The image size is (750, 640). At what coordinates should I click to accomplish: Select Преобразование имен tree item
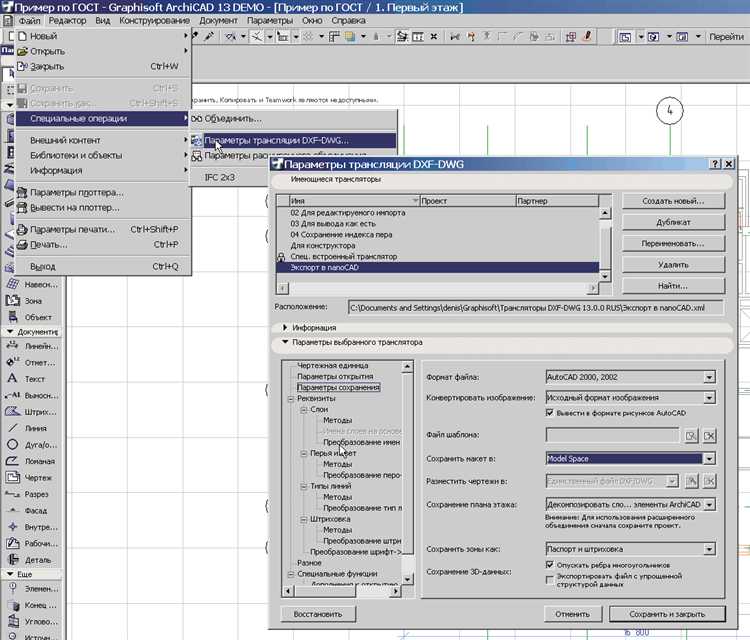(x=362, y=442)
